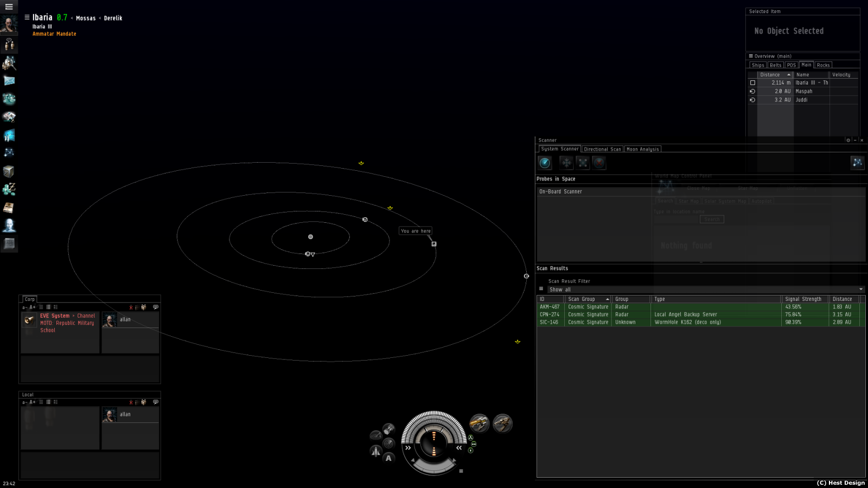Decrease font size 'a-' in Corp chat
The width and height of the screenshot is (868, 488).
[x=24, y=307]
